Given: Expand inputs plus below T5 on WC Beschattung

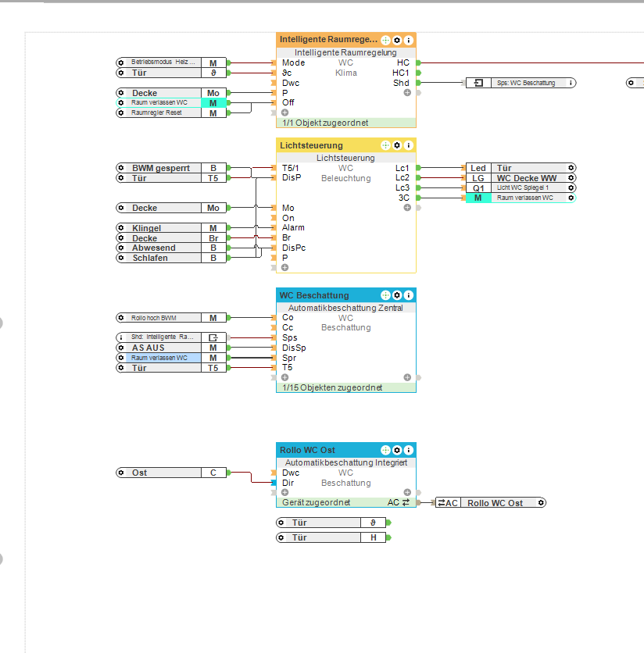Looking at the screenshot, I should pyautogui.click(x=284, y=377).
